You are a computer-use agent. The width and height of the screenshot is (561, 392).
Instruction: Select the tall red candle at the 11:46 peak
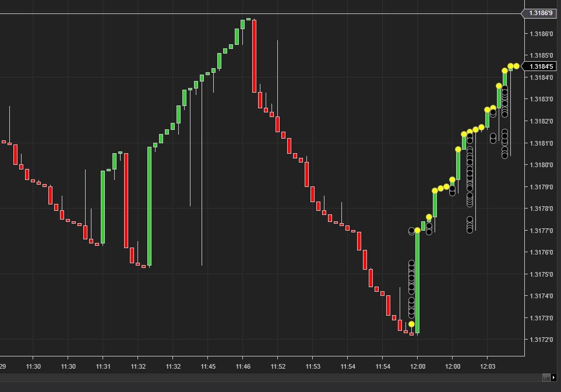[x=255, y=56]
